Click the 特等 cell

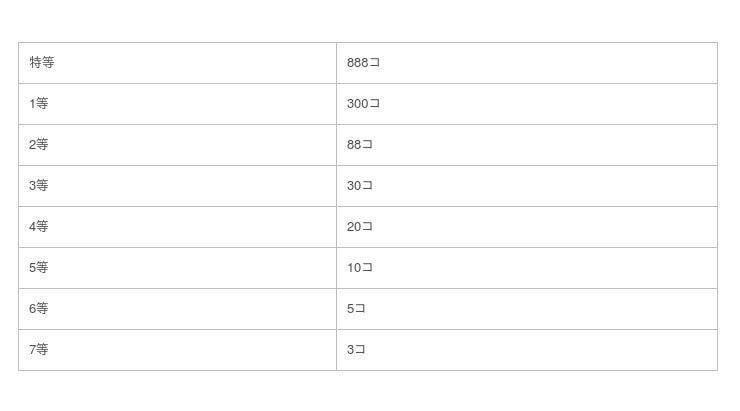coord(42,63)
